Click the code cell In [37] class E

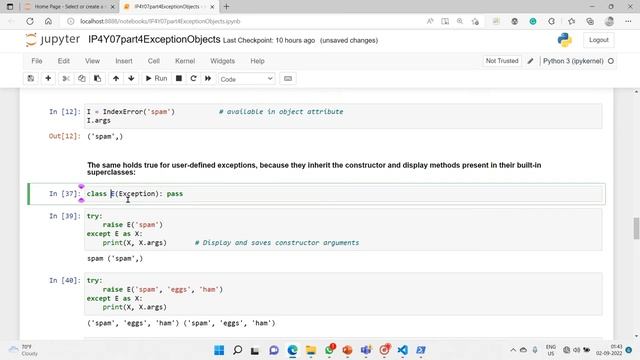343,193
